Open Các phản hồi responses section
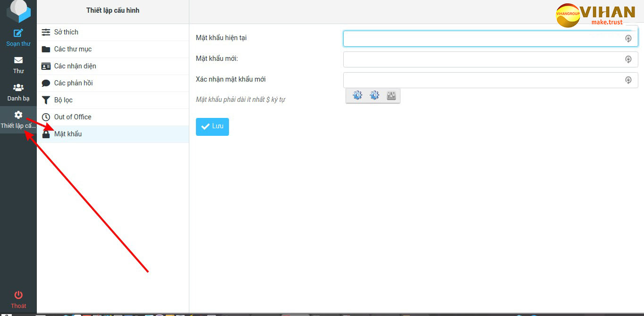This screenshot has width=644, height=316. click(73, 83)
